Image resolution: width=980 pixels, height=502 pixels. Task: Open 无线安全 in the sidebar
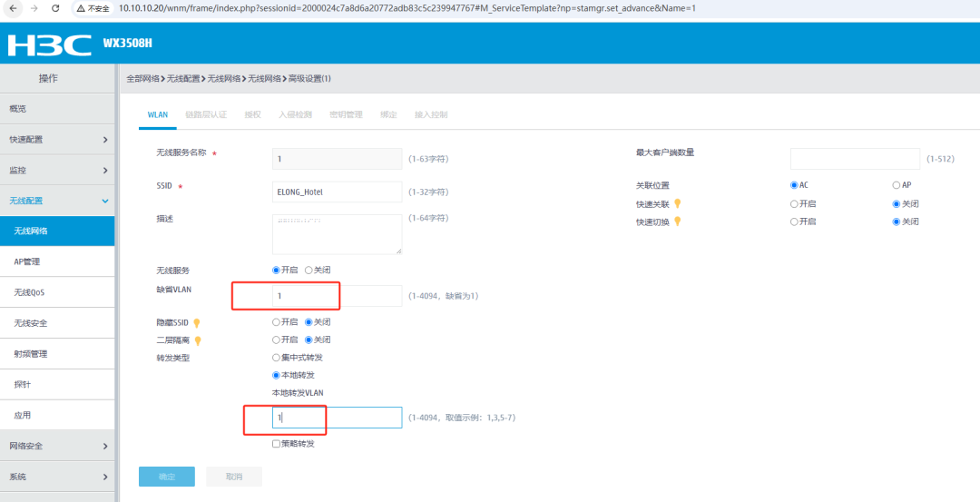click(x=57, y=322)
